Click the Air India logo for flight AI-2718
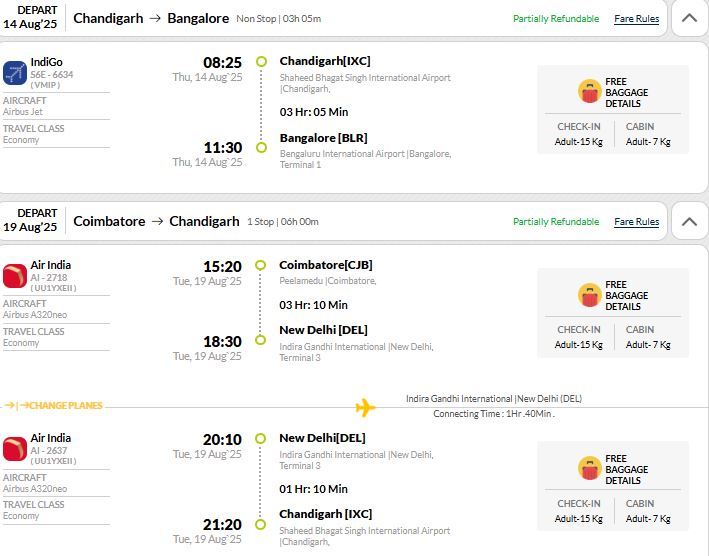The height and width of the screenshot is (556, 709). (15, 276)
